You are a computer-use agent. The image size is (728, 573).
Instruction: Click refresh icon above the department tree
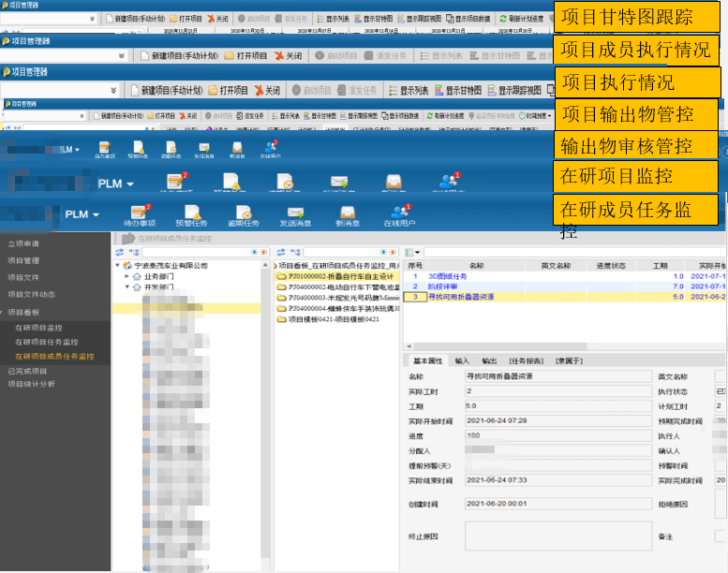tap(119, 252)
